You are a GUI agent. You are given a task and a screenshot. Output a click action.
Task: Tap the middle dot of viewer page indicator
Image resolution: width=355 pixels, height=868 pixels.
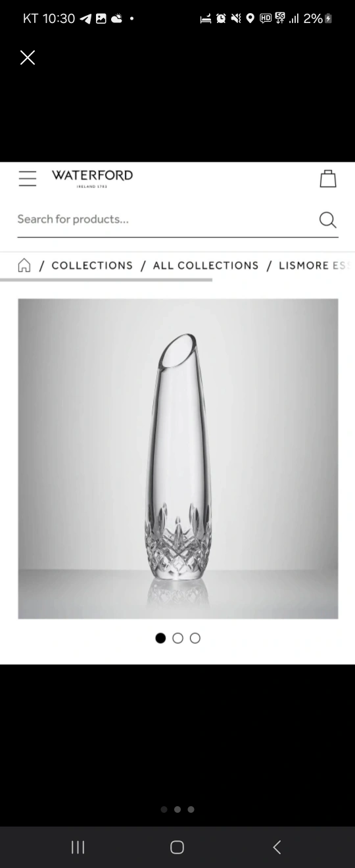pos(177,809)
